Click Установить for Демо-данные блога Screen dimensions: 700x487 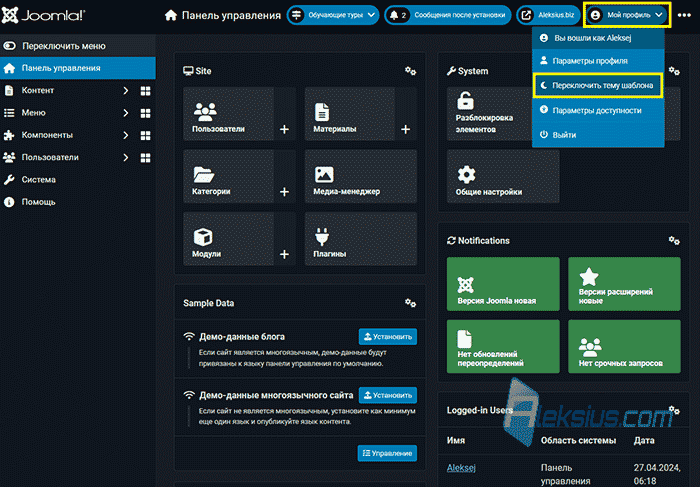pos(388,337)
